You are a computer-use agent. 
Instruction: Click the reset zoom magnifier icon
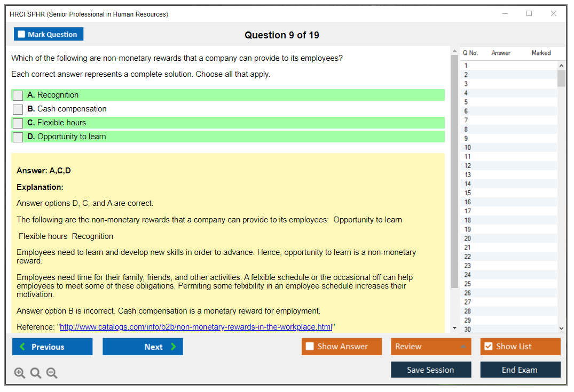click(x=36, y=373)
